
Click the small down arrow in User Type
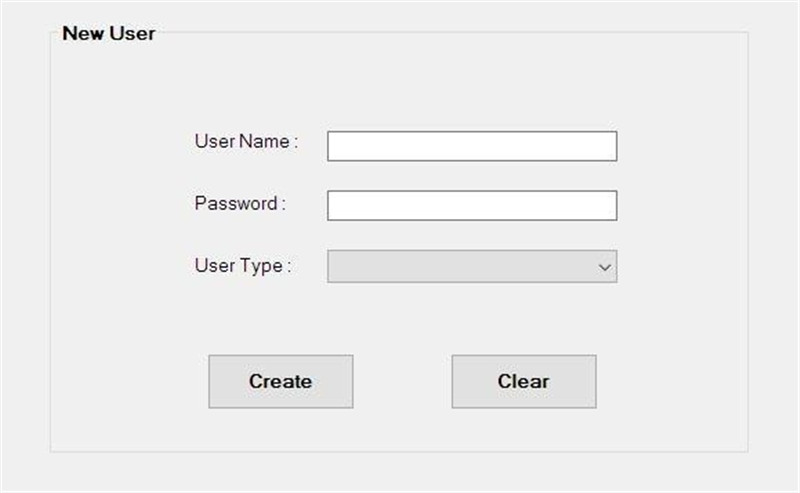(x=605, y=267)
